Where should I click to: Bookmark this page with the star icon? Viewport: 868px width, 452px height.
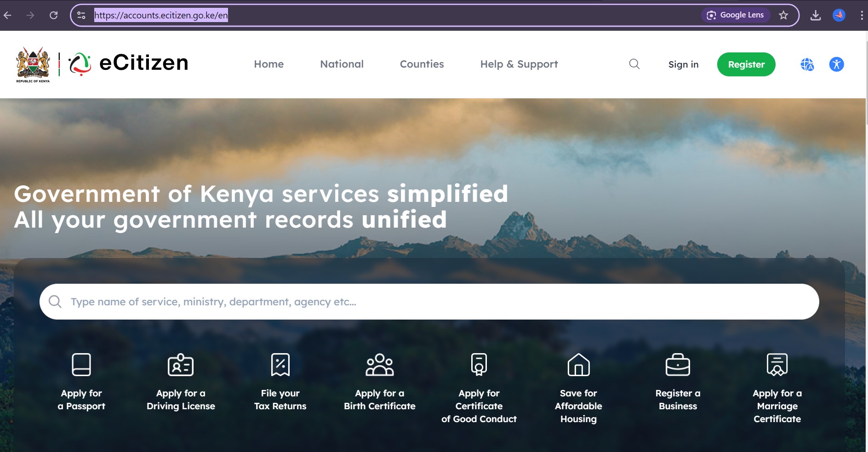click(783, 15)
